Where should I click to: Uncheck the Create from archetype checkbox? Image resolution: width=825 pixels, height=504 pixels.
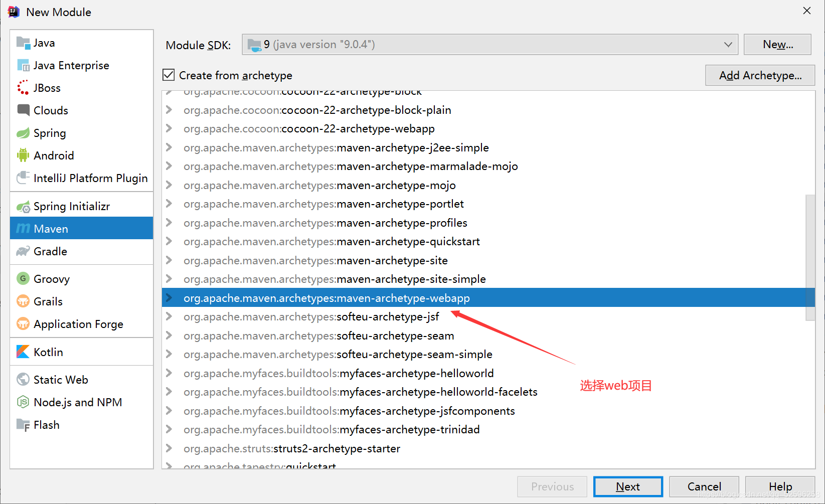click(x=169, y=75)
